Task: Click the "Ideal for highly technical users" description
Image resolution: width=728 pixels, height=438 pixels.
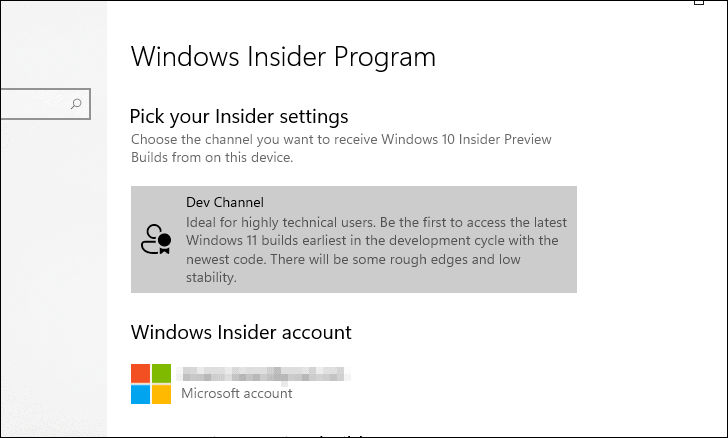Action: click(x=377, y=250)
